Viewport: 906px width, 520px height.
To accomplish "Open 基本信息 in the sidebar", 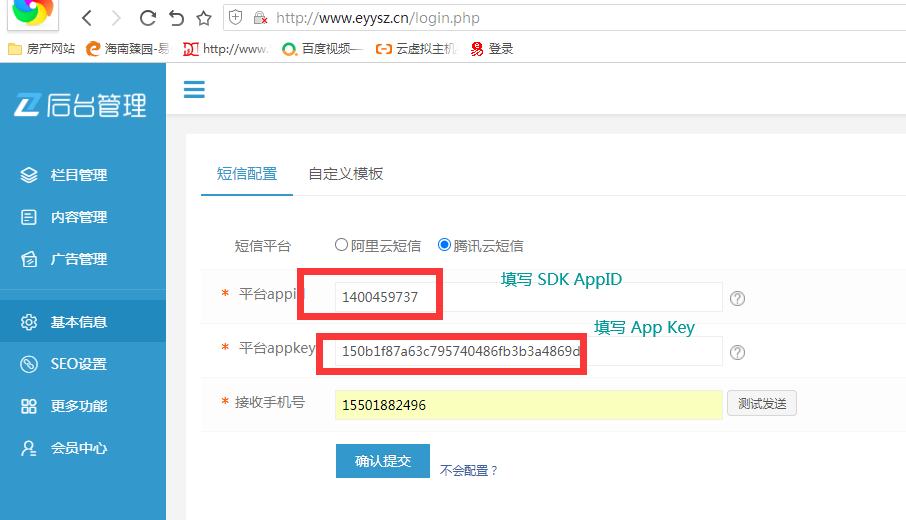I will click(x=83, y=322).
